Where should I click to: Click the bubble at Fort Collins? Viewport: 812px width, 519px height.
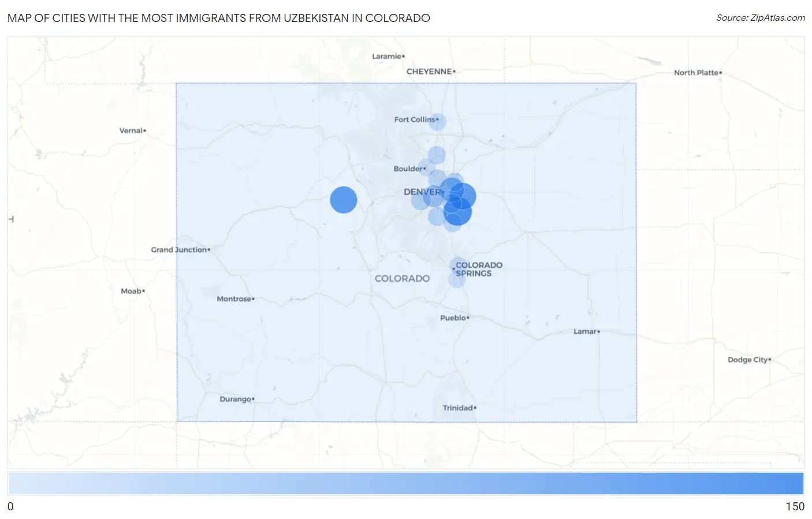tap(437, 122)
